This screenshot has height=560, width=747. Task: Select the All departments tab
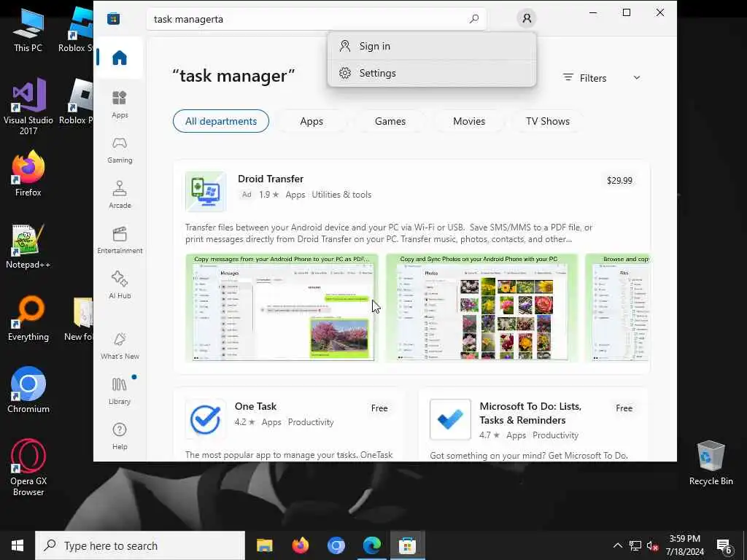[220, 121]
